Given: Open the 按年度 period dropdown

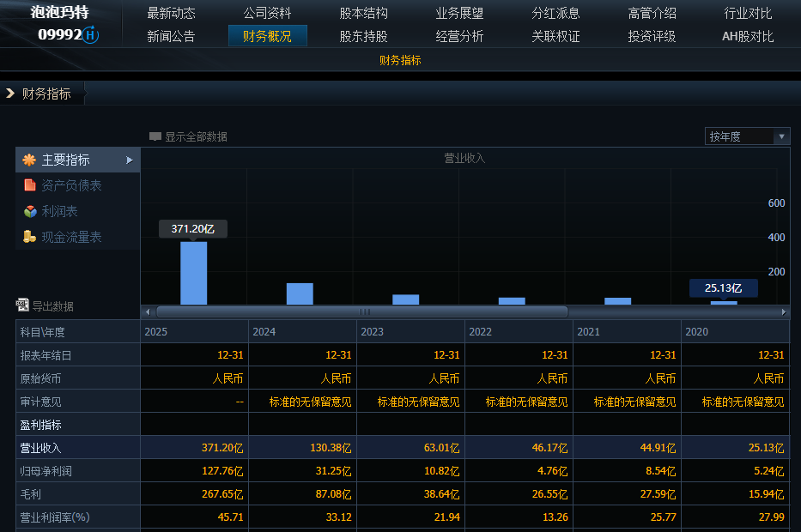Looking at the screenshot, I should pyautogui.click(x=747, y=136).
